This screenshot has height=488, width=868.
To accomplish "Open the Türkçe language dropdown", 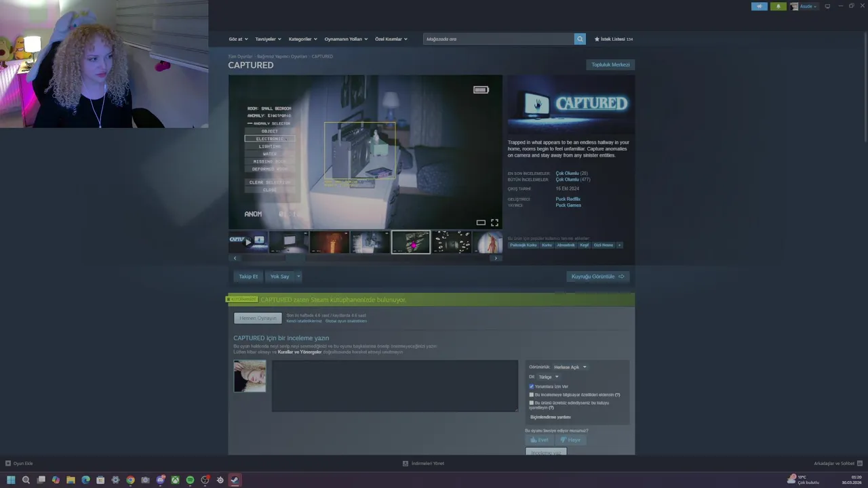I will (548, 377).
